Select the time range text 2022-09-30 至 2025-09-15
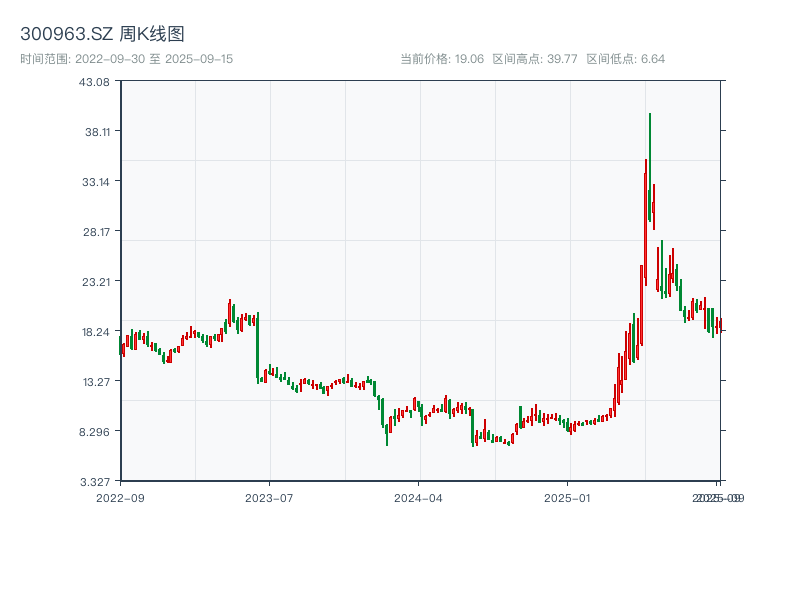 pos(154,59)
